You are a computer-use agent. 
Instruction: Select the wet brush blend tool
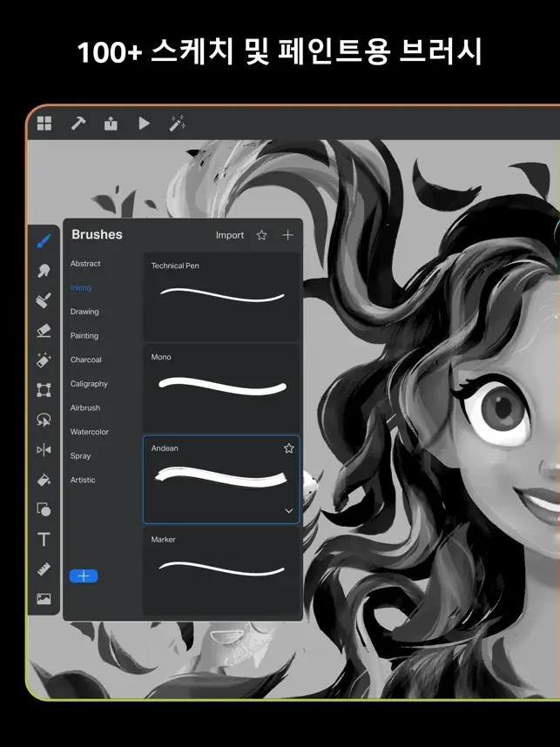44,300
